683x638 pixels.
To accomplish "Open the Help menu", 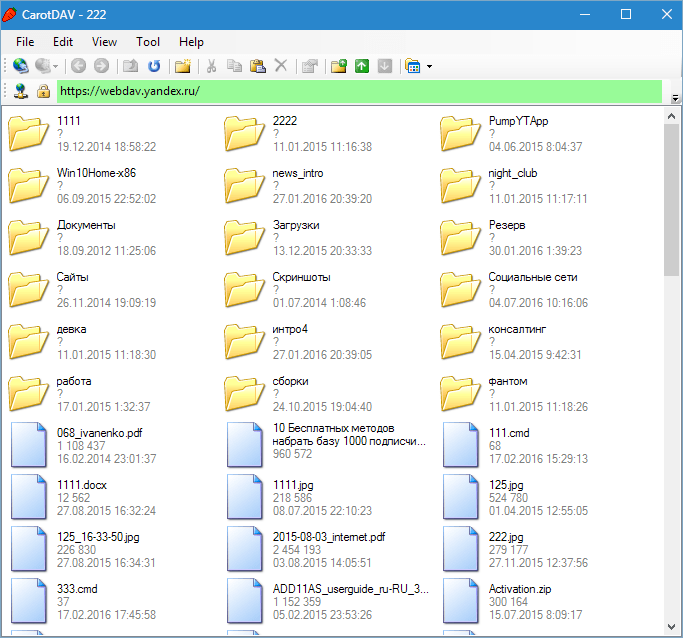I will point(191,42).
